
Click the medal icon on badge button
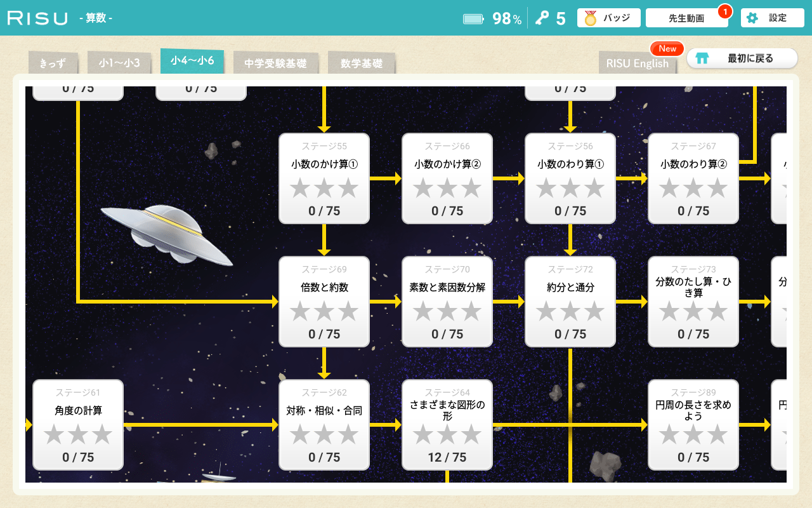[591, 18]
